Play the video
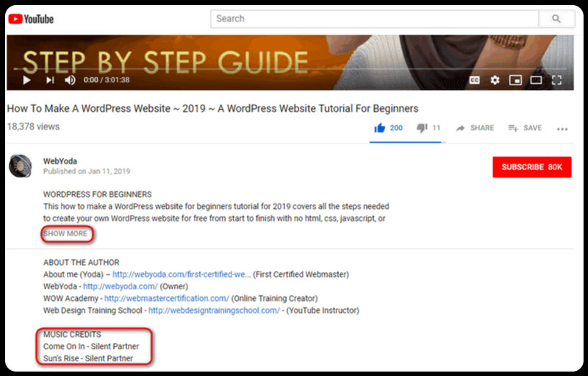The image size is (588, 376). (26, 79)
